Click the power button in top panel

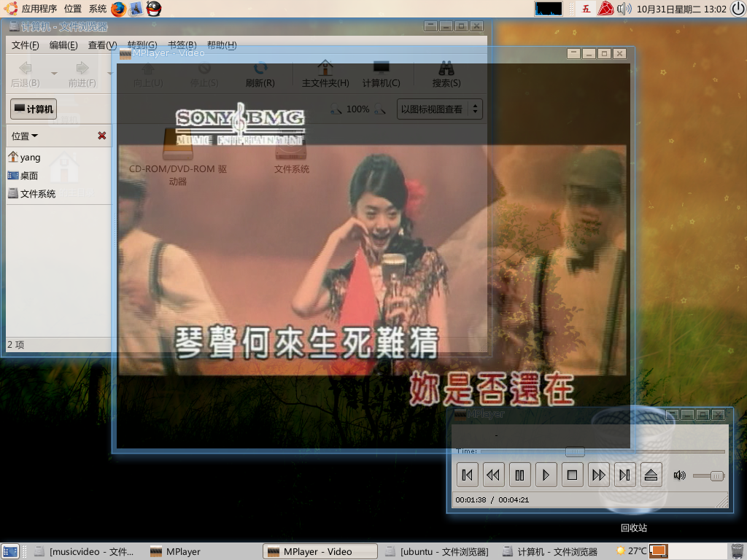coord(738,9)
